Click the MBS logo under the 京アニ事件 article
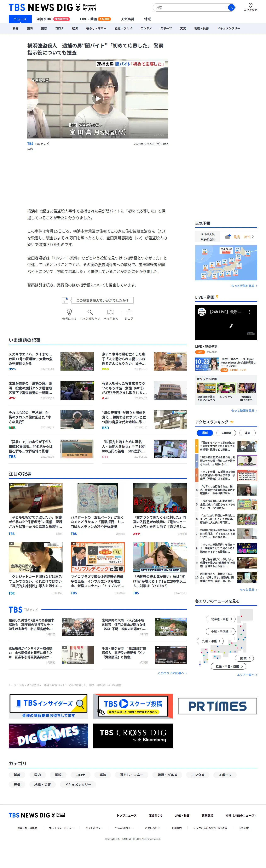Viewport: 266px width, 868px height. click(x=105, y=369)
